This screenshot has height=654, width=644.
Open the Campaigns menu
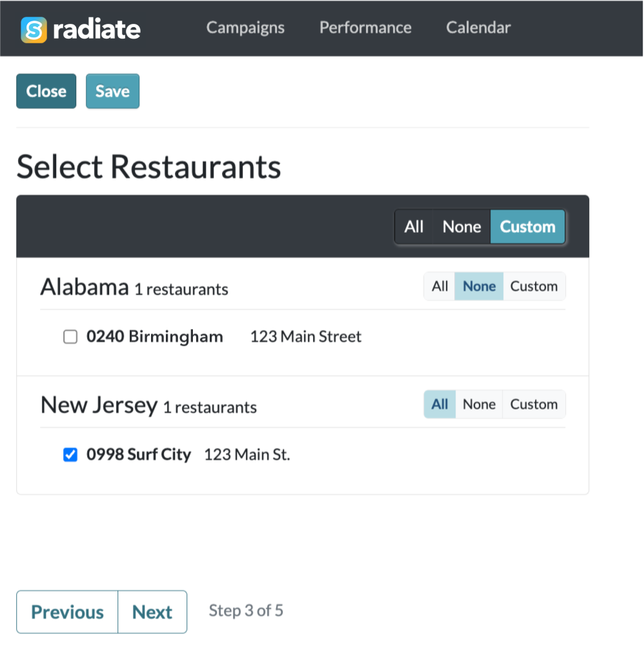pyautogui.click(x=245, y=28)
